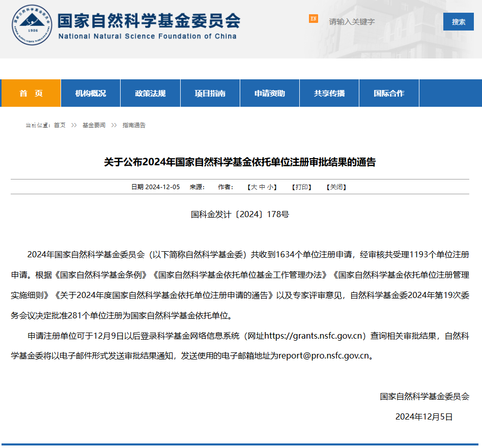Go to 首页 in the breadcrumb
This screenshot has height=448, width=482.
(60, 125)
